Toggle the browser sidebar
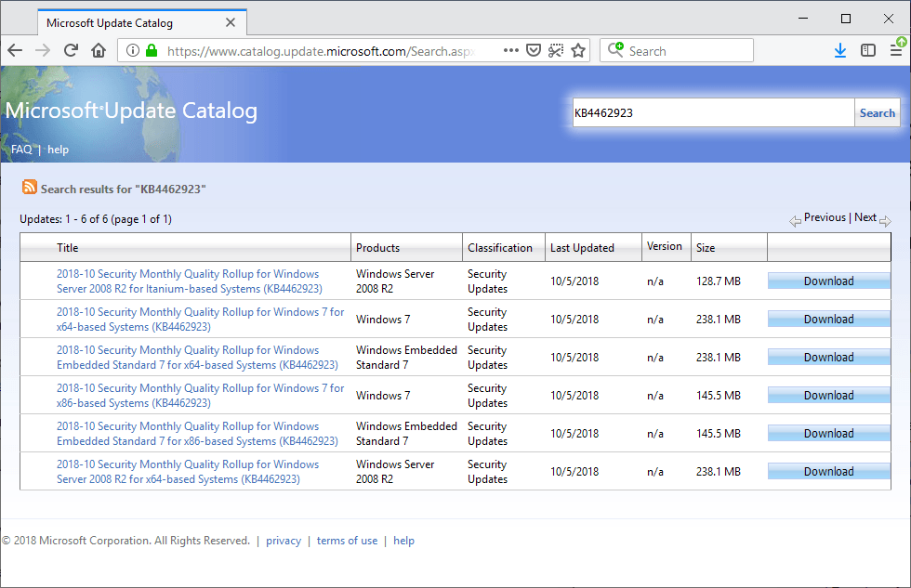Image resolution: width=911 pixels, height=588 pixels. 868,50
